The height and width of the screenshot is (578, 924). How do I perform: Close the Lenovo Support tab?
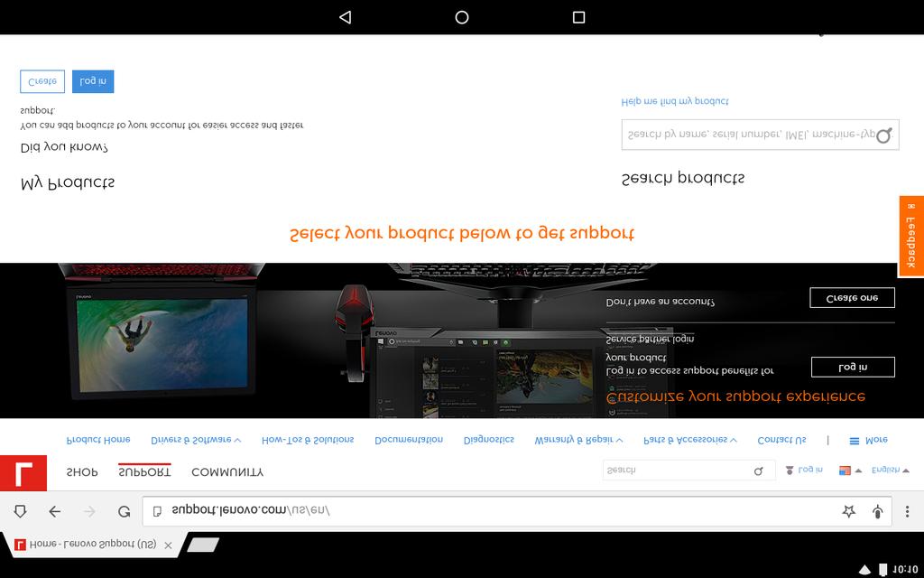tap(168, 545)
